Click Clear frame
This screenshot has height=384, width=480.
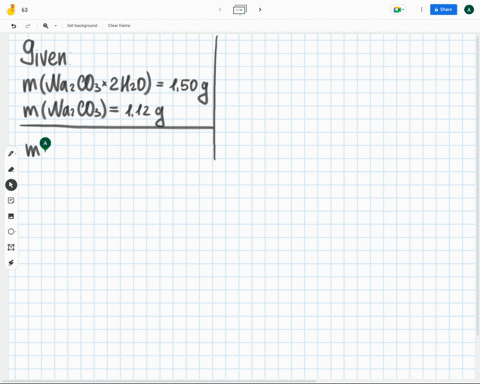click(119, 25)
